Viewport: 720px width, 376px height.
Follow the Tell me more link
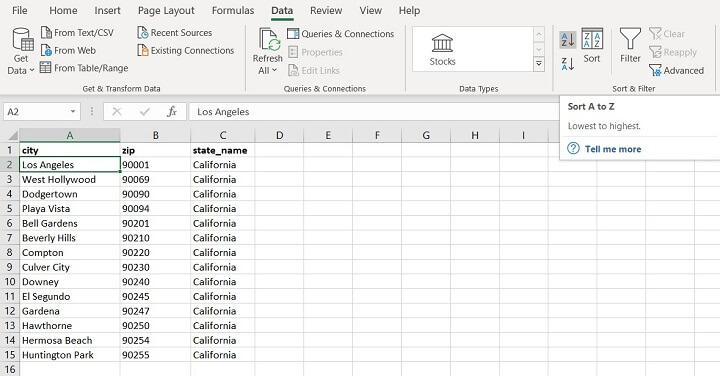(613, 149)
